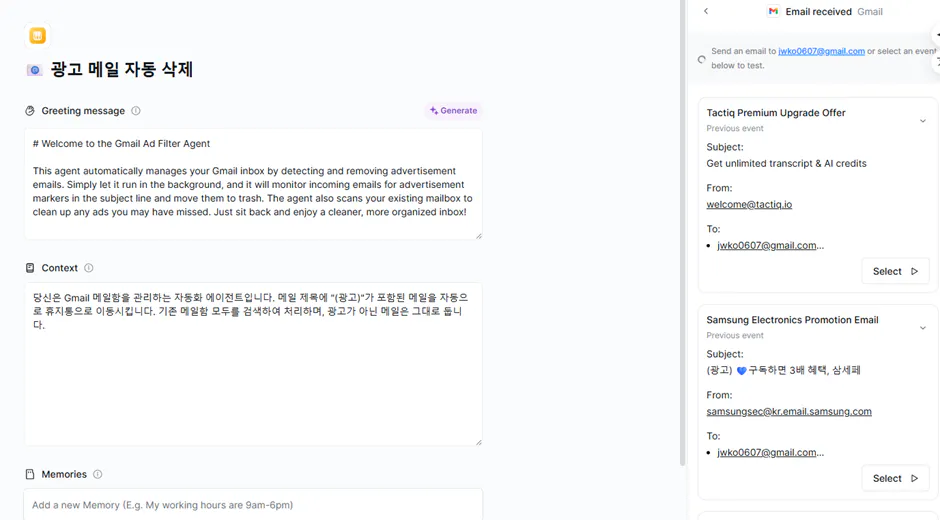Click the vertical scrollbar of the editor pane

(682, 233)
